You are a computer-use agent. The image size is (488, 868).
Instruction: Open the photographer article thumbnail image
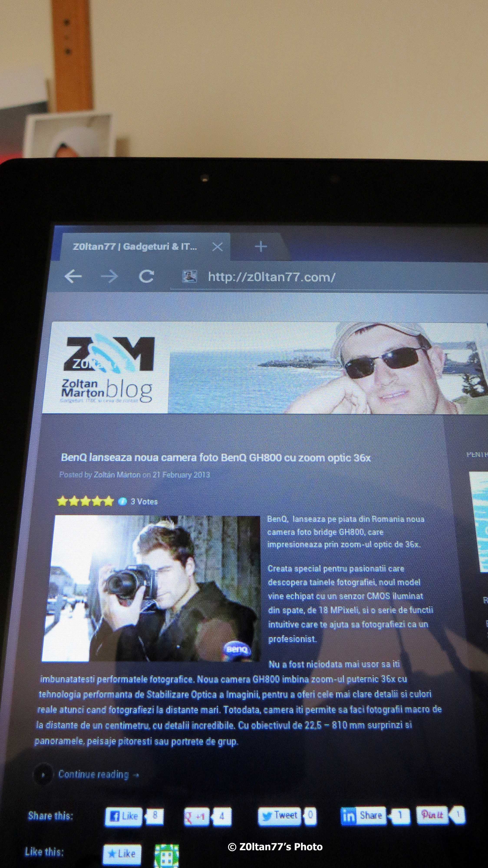pos(152,588)
